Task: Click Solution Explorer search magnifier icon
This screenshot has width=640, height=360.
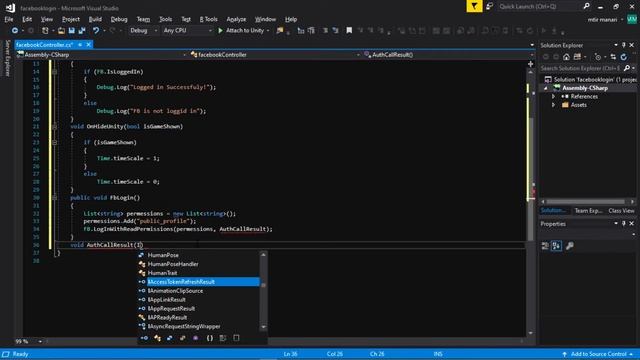Action: tap(627, 68)
